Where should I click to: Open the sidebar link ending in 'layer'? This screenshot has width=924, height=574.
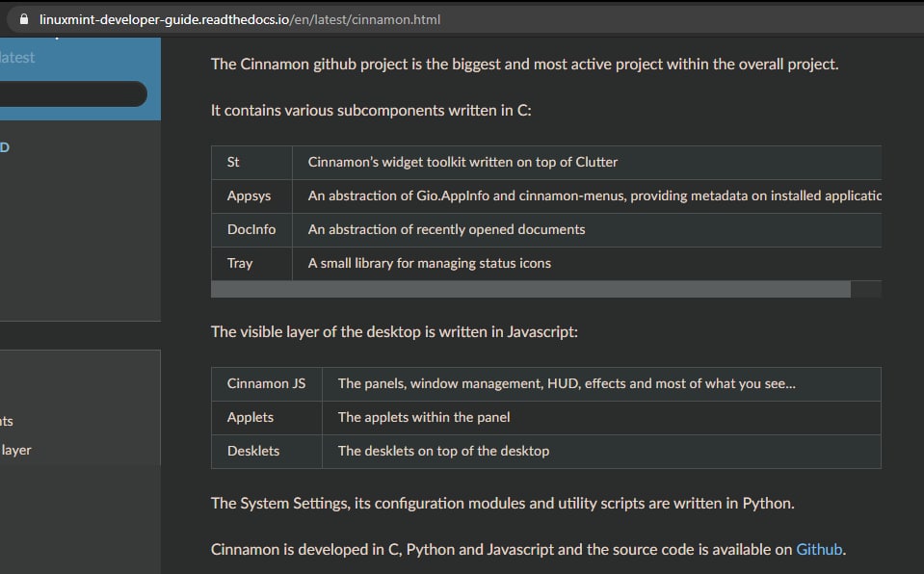click(16, 450)
